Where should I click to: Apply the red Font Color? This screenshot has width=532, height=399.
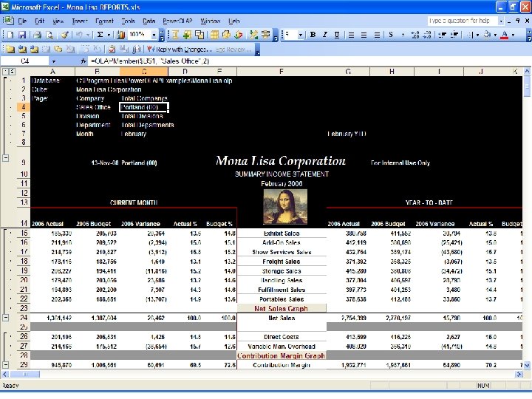[505, 35]
